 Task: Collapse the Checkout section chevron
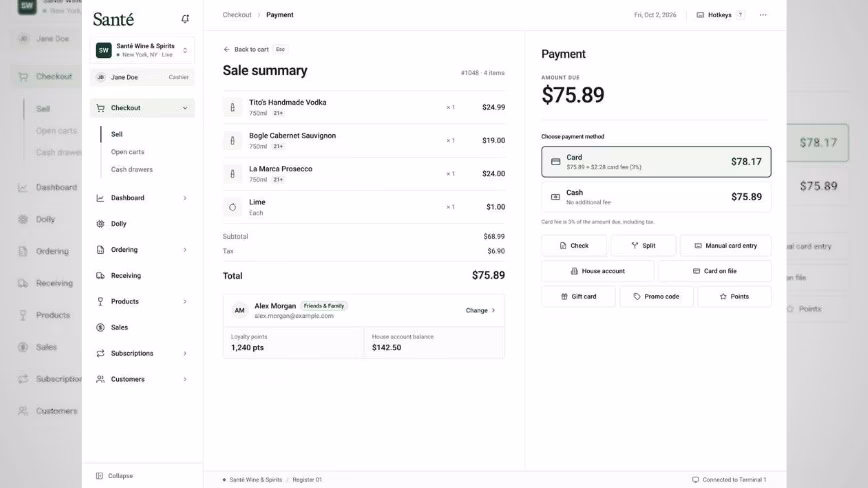(x=185, y=108)
